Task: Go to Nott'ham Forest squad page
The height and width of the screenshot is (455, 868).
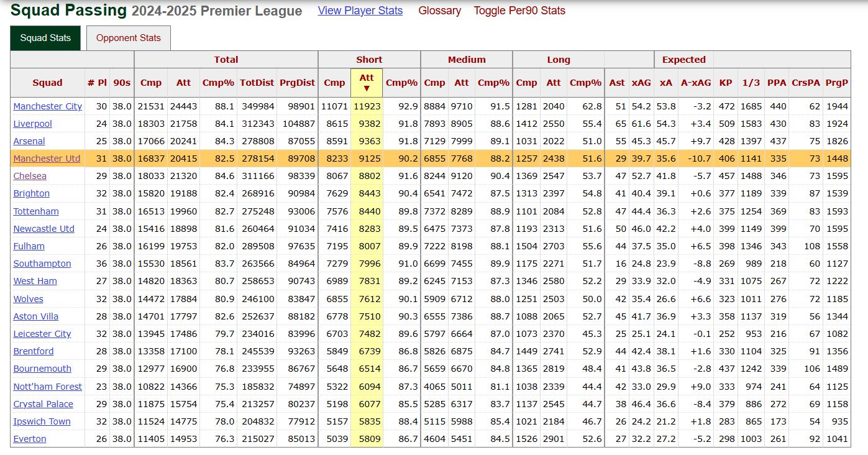Action: (48, 387)
